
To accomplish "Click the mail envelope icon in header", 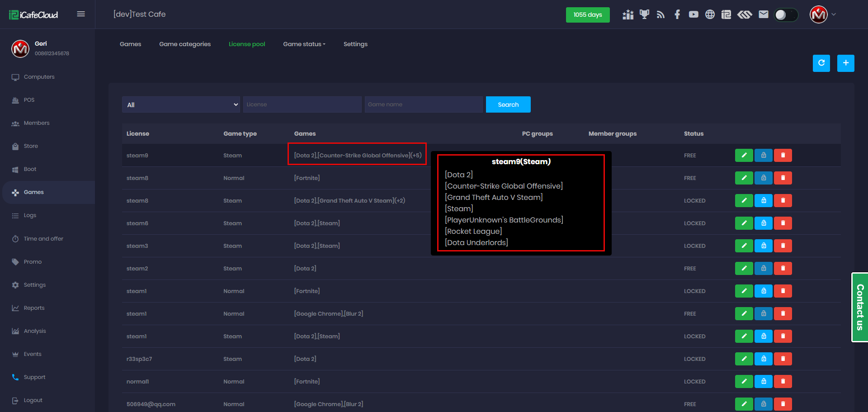I will pos(763,14).
